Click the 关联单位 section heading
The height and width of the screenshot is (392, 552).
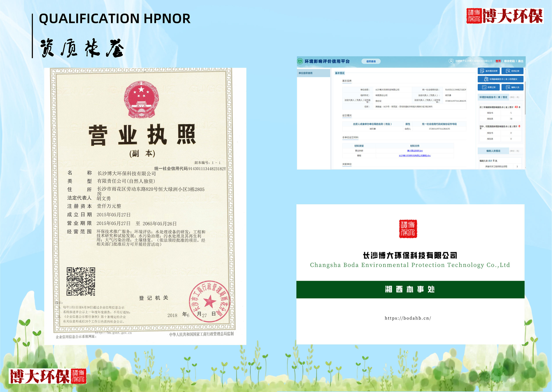click(x=347, y=164)
